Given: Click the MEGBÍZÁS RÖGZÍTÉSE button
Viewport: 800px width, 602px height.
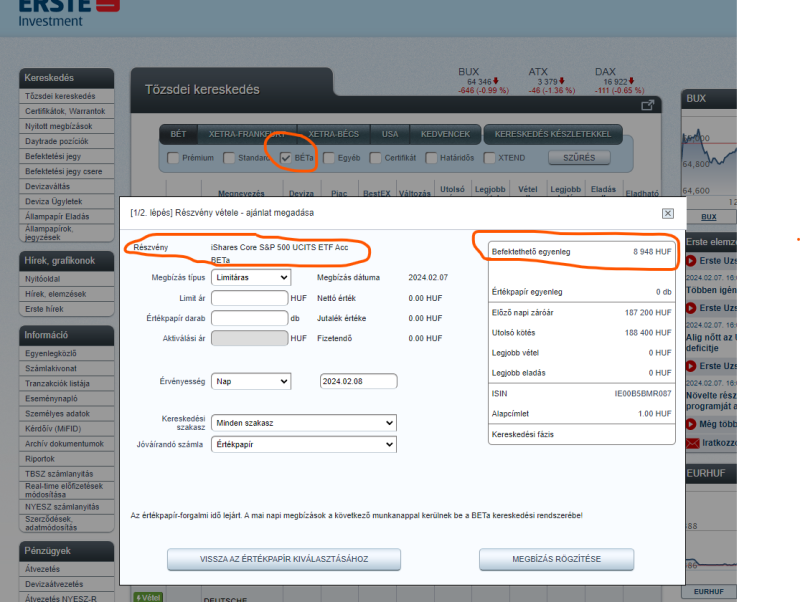Looking at the screenshot, I should [557, 559].
